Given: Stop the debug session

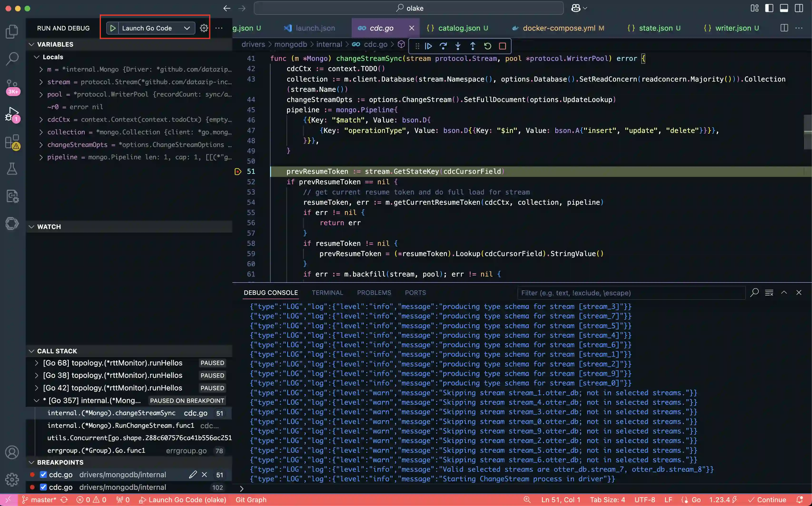Looking at the screenshot, I should tap(502, 46).
